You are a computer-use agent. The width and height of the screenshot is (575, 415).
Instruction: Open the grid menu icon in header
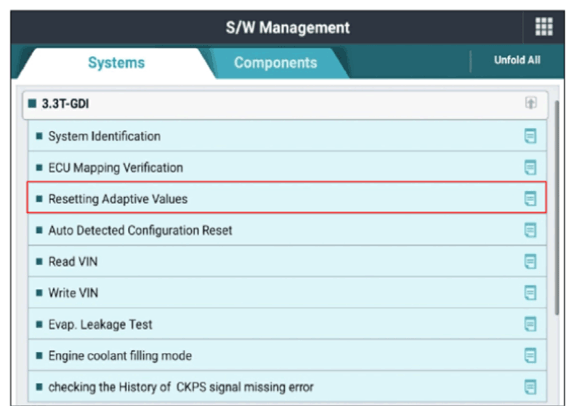point(543,27)
